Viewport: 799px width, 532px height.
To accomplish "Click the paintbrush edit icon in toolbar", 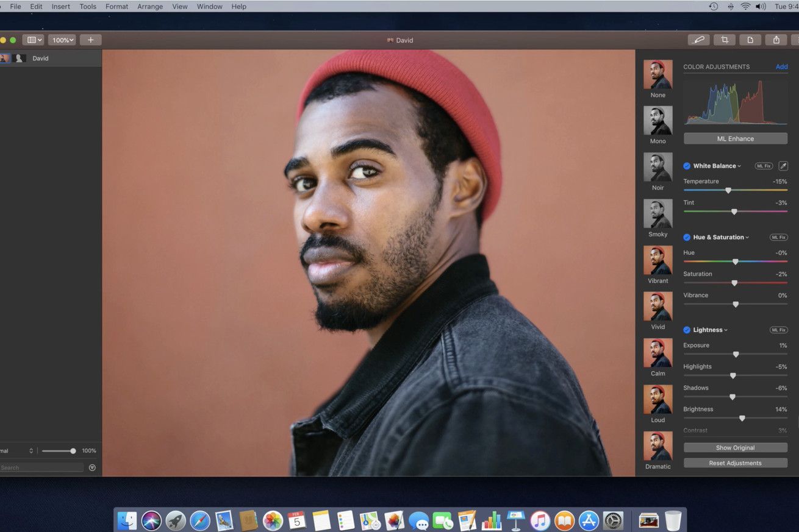I will click(x=699, y=40).
